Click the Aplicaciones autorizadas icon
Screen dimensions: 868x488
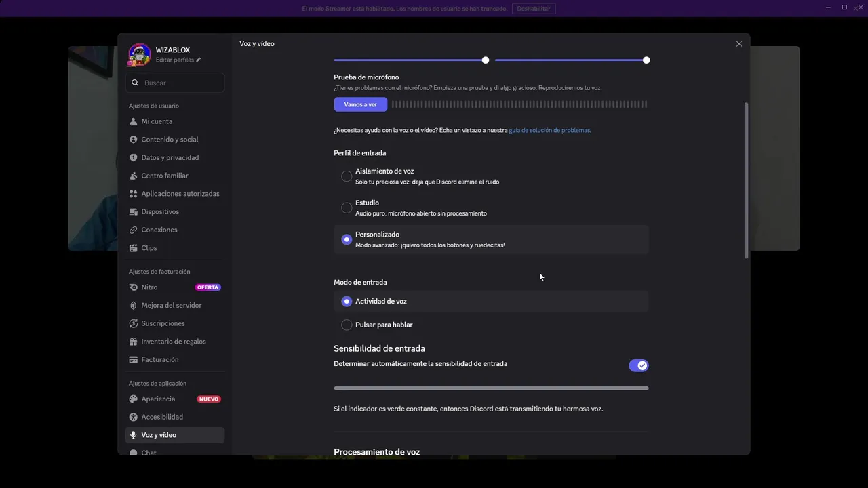[134, 194]
